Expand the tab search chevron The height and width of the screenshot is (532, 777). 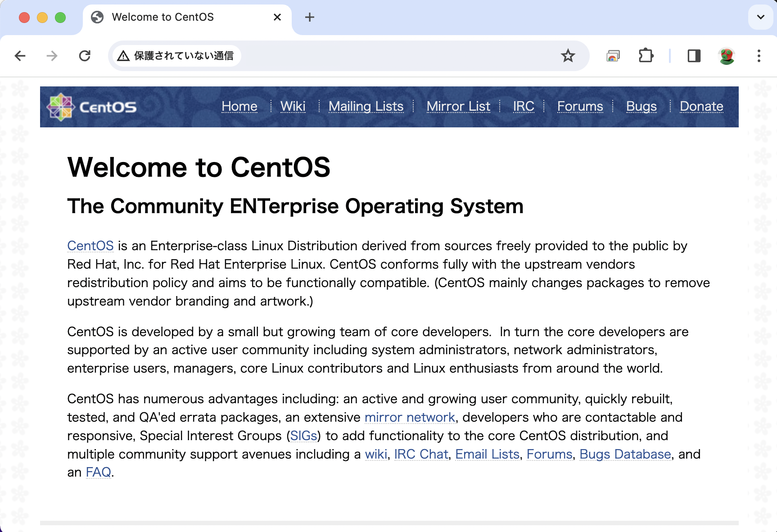[760, 17]
